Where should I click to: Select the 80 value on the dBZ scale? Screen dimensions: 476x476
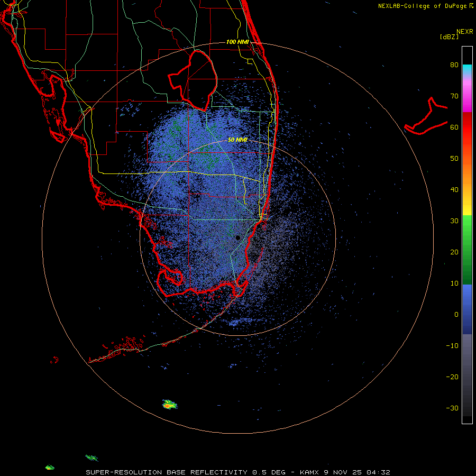click(x=454, y=65)
